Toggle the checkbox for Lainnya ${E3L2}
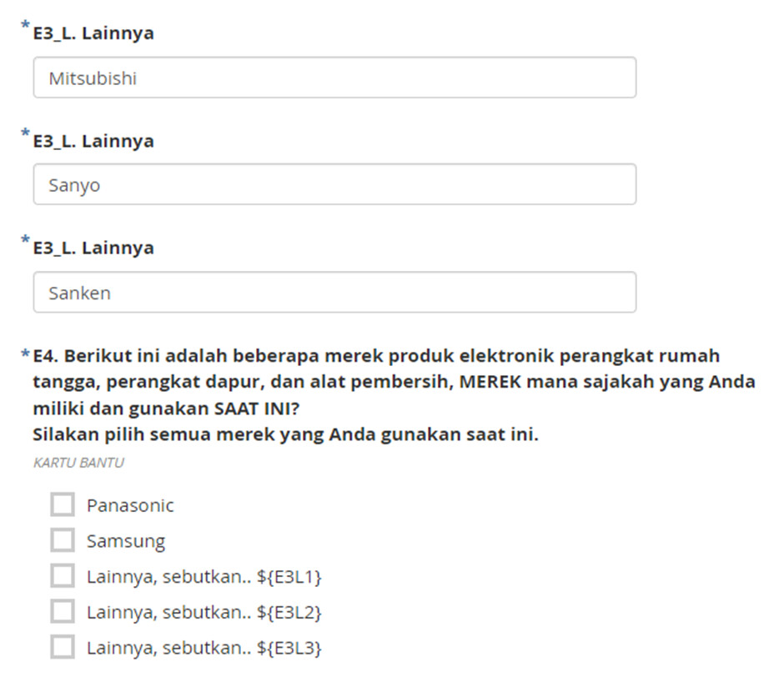 [x=63, y=611]
